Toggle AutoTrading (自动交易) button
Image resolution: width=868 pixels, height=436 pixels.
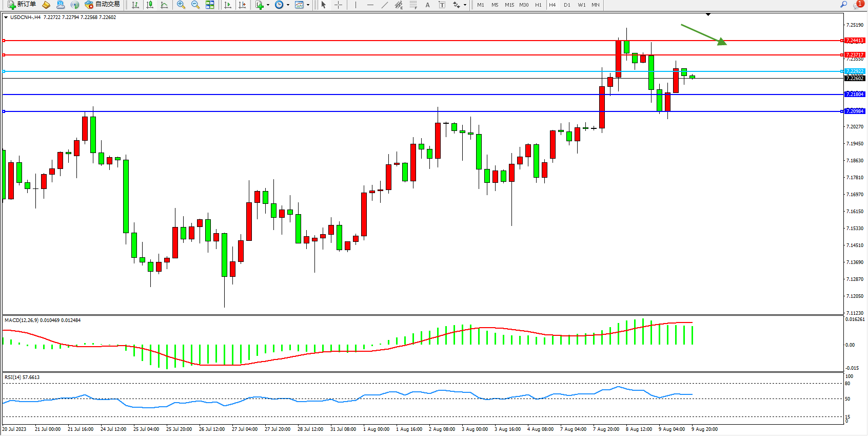103,5
